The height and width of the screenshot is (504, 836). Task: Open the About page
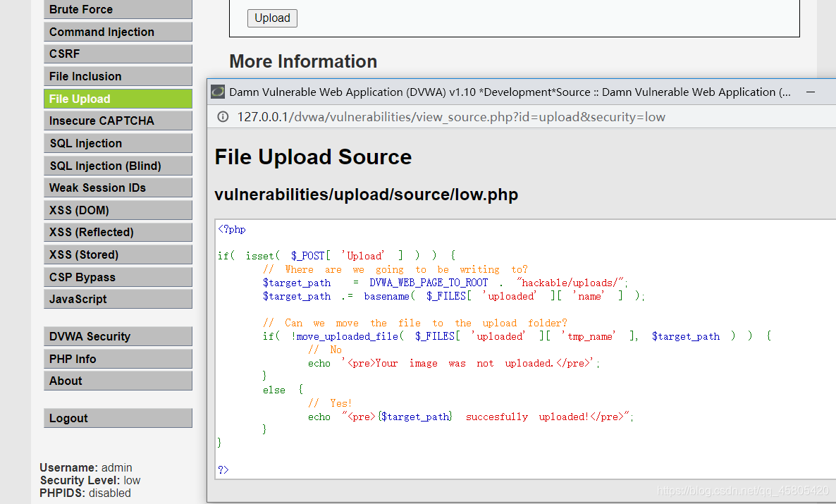click(x=118, y=381)
